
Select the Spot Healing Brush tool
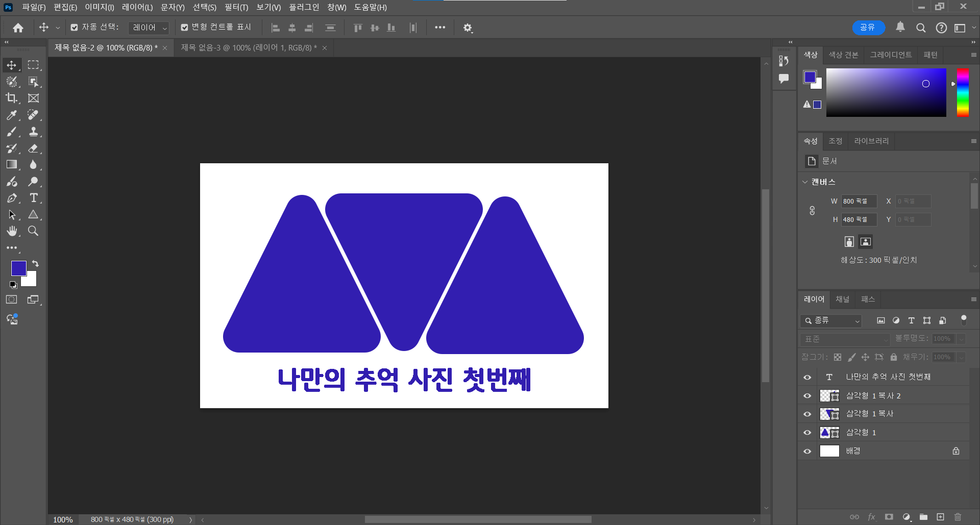33,115
